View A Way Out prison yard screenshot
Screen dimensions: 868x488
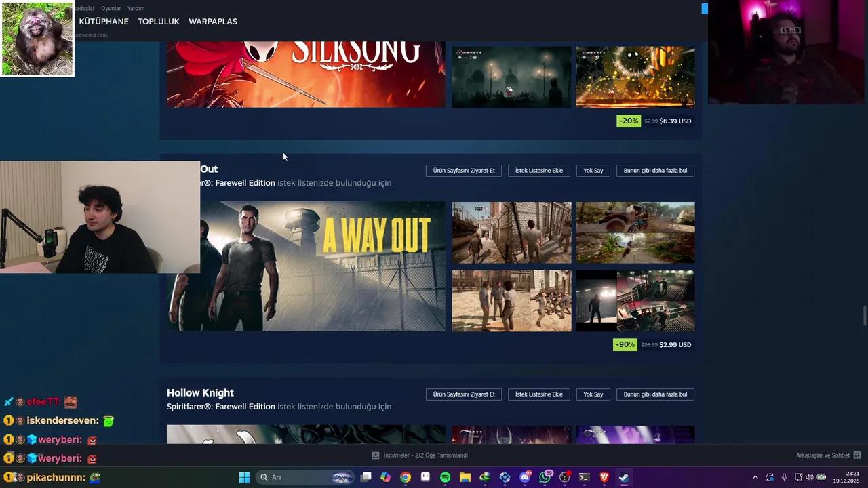pos(512,232)
